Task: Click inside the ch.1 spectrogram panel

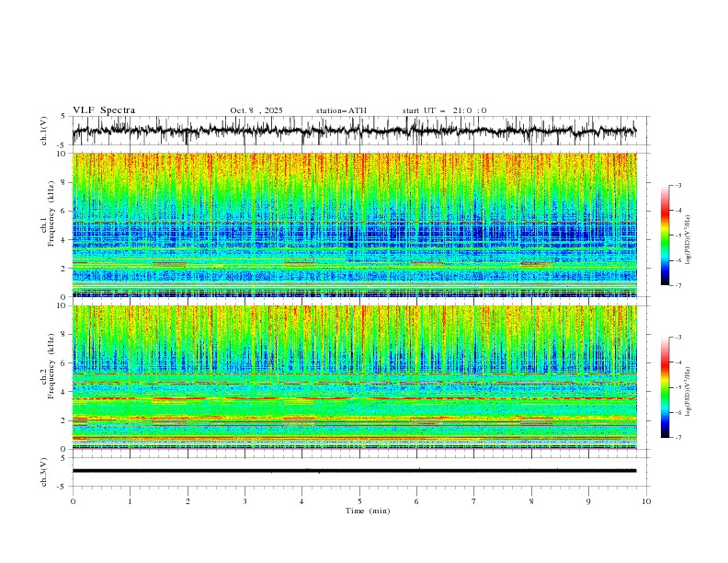Action: 355,224
